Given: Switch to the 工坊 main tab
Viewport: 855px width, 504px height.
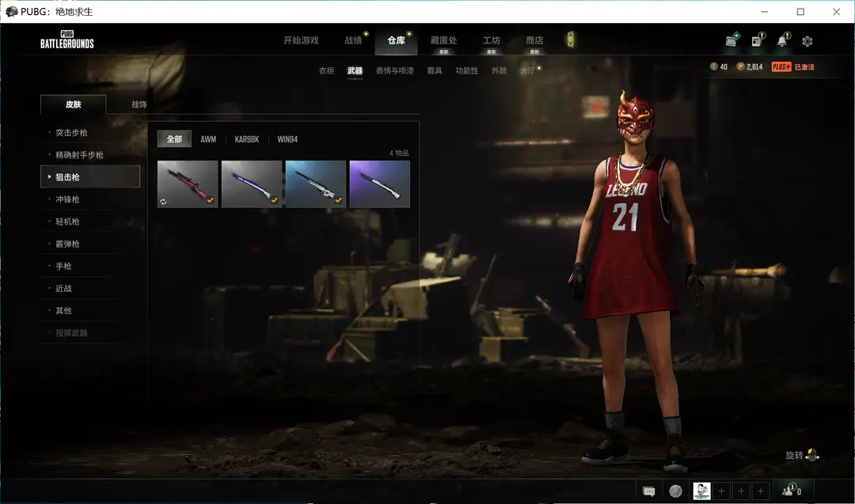Looking at the screenshot, I should 492,40.
